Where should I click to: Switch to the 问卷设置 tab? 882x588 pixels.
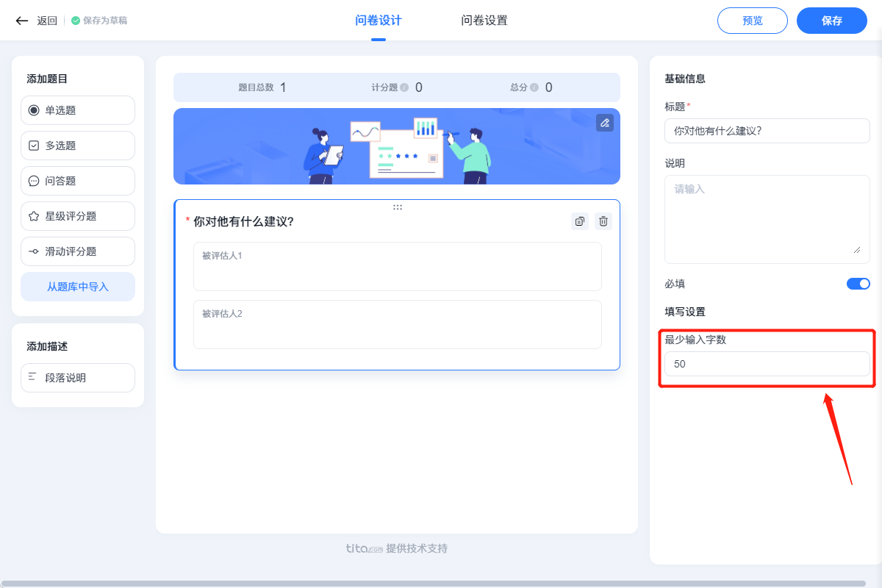[484, 20]
